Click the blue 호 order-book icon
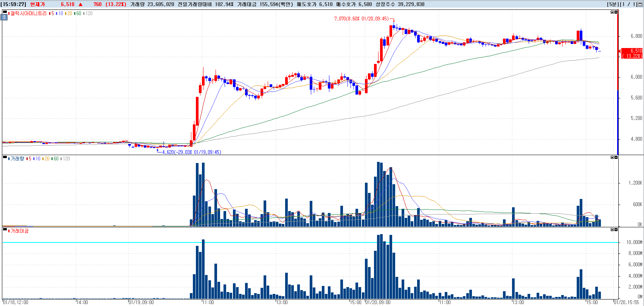Viewport: 644px width, 306px height. tap(5, 17)
